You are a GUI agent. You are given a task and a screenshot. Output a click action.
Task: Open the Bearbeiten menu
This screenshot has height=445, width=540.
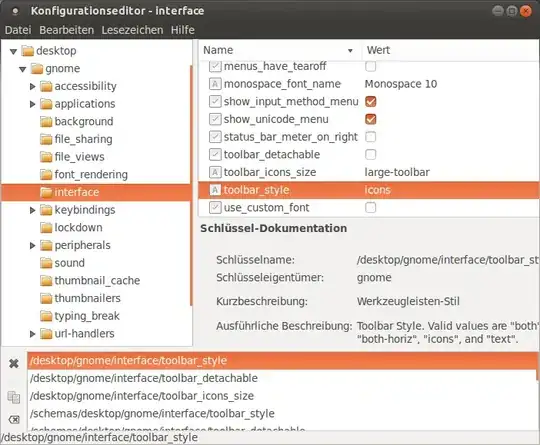[x=66, y=30]
